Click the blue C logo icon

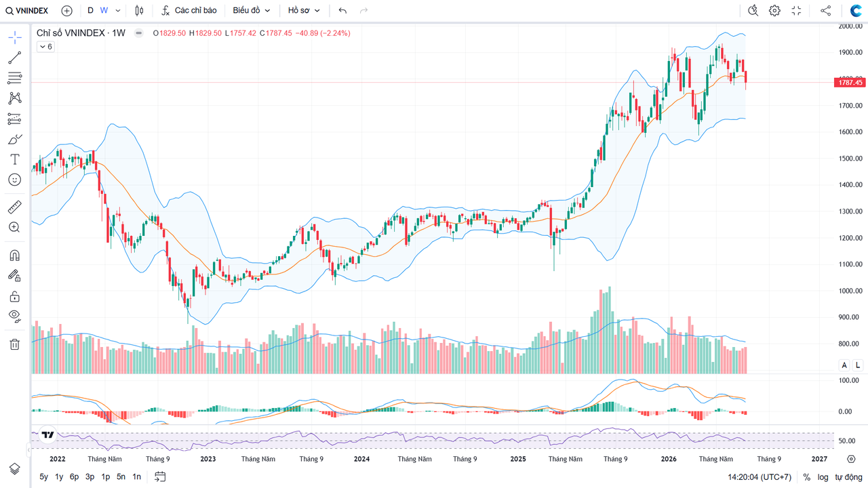(856, 11)
